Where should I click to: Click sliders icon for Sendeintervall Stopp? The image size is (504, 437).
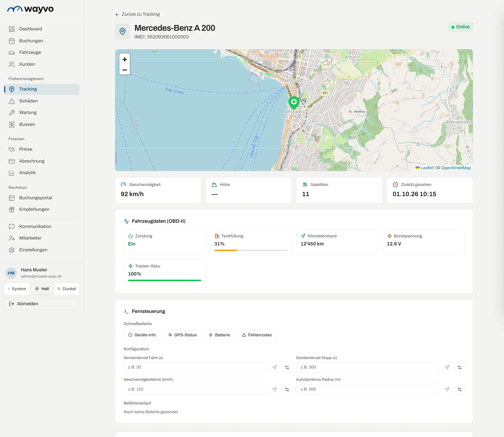pos(459,367)
